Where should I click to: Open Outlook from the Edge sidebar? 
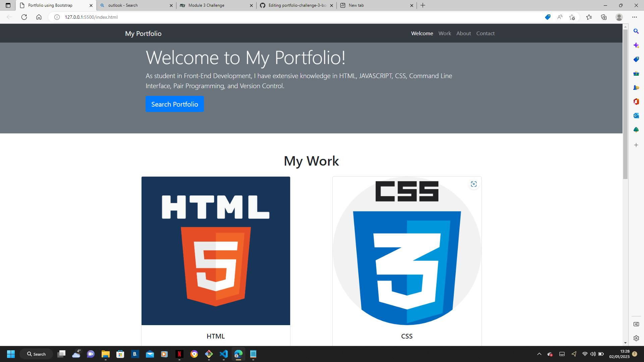coord(636,116)
